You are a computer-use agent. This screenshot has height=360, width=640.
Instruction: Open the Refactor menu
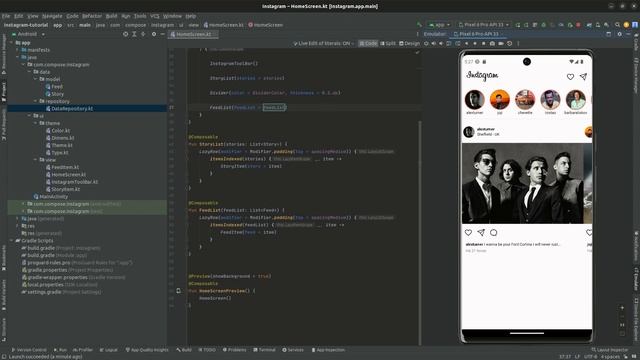(92, 16)
